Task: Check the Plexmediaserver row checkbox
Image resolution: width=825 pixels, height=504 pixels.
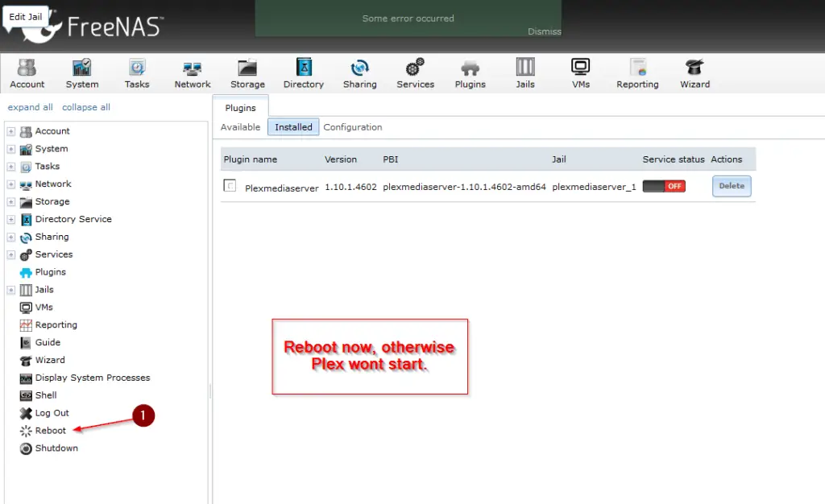Action: point(230,185)
